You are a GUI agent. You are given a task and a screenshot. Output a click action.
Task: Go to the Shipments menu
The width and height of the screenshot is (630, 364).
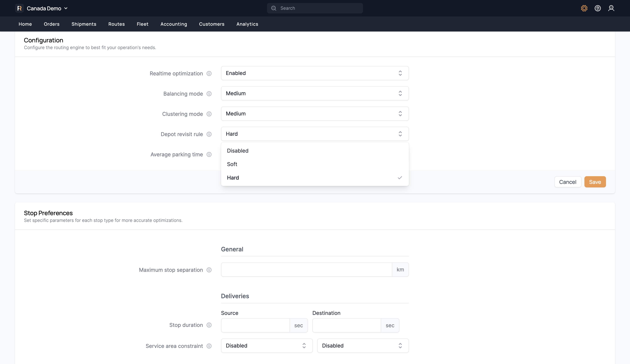point(84,24)
